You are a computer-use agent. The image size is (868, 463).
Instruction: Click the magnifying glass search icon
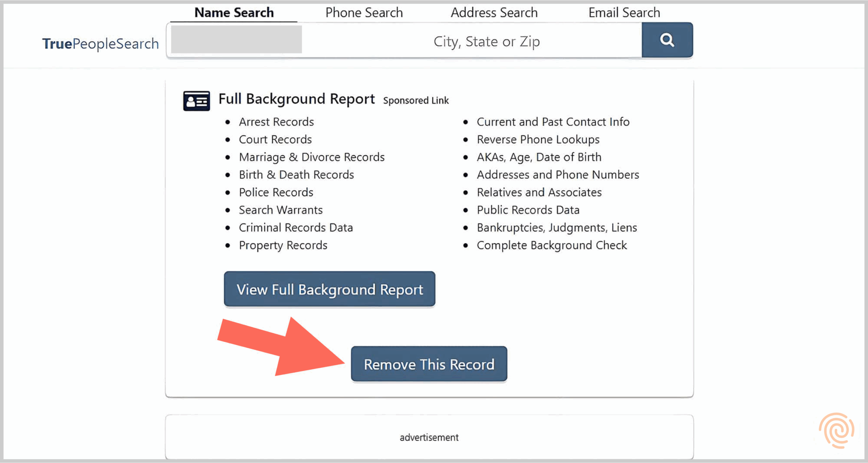pyautogui.click(x=667, y=40)
